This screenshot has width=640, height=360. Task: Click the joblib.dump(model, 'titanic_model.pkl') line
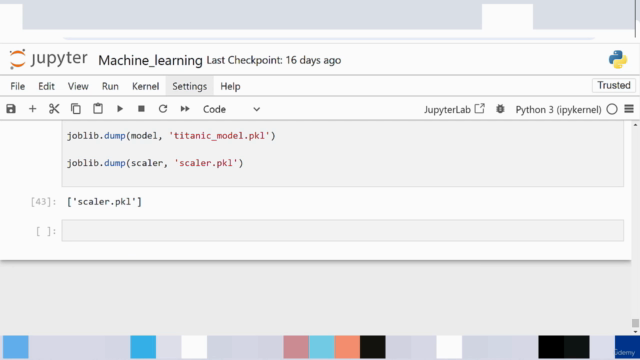click(x=171, y=136)
